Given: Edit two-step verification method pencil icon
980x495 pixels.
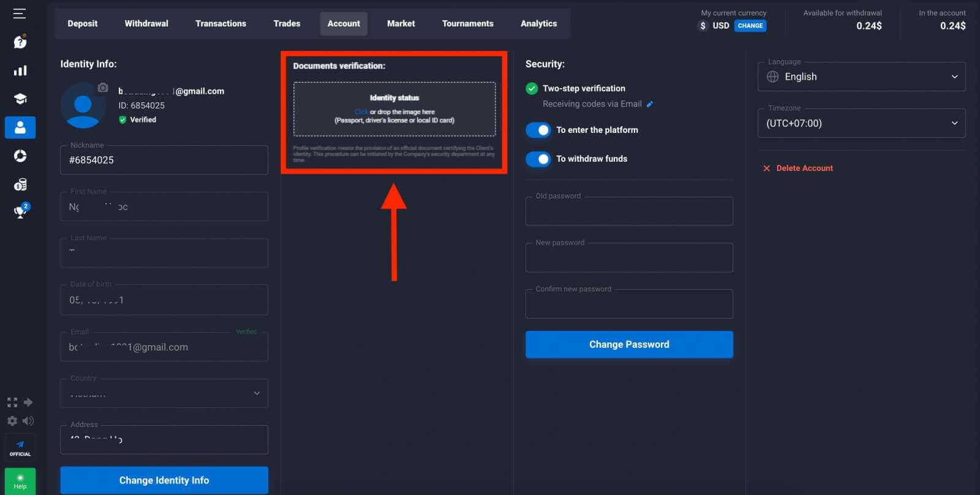Looking at the screenshot, I should 650,104.
